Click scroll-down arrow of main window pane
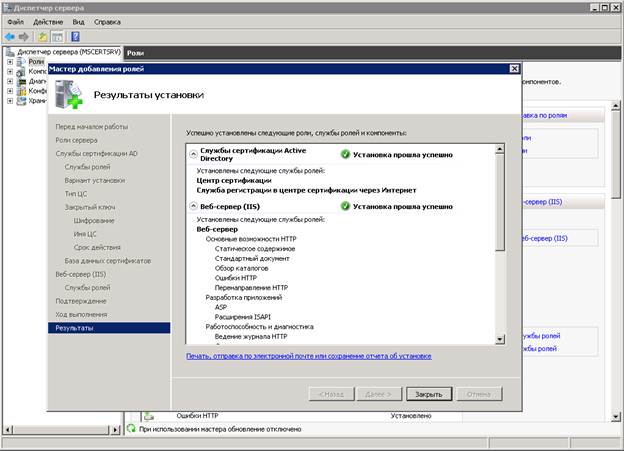 point(615,417)
